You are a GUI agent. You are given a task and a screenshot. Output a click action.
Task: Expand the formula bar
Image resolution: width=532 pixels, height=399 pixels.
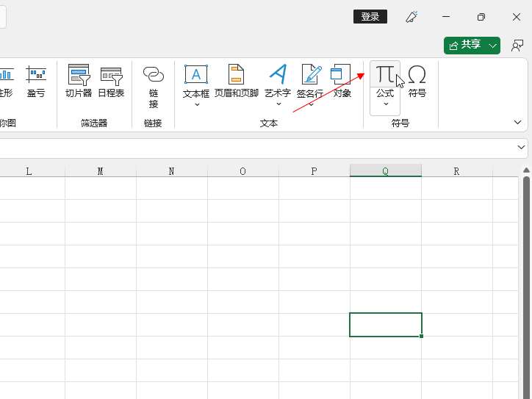(521, 147)
